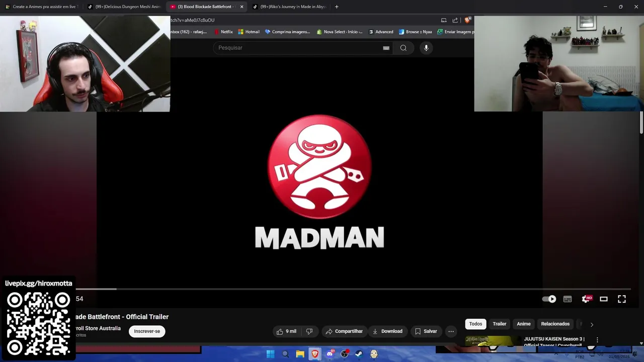Image resolution: width=644 pixels, height=362 pixels.
Task: Like the video with thumbs-up 9 mil
Action: (x=286, y=331)
